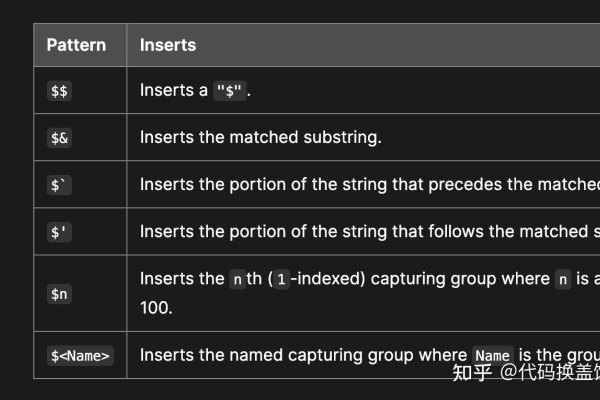
Task: Click inline "n" code before "th"
Action: [x=237, y=280]
